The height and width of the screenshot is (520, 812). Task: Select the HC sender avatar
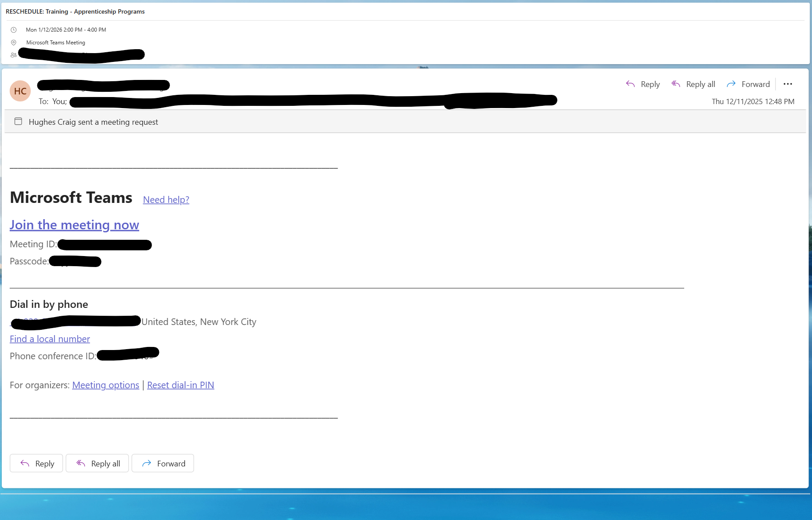coord(20,91)
